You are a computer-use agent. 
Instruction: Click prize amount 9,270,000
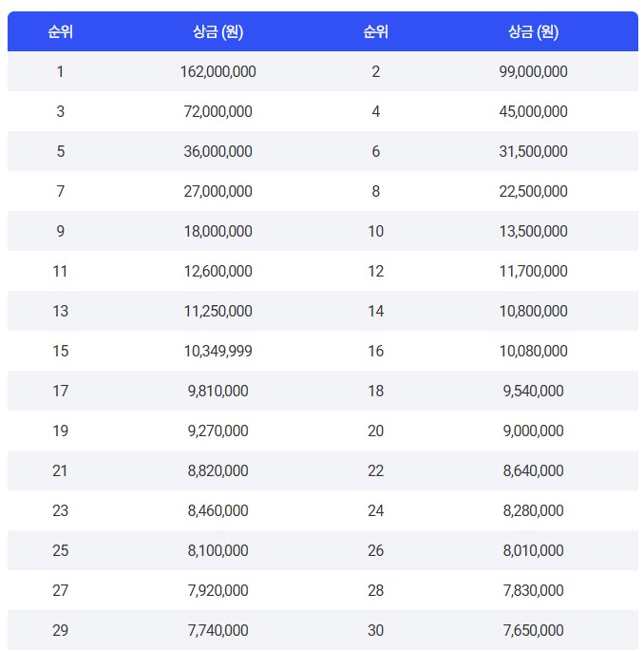point(218,431)
